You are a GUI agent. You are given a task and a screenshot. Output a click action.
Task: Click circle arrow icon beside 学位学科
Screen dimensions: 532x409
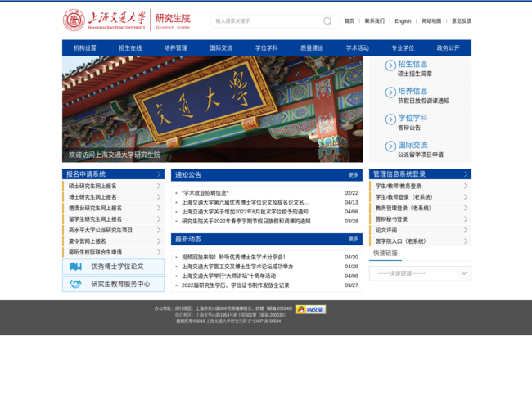coord(390,119)
